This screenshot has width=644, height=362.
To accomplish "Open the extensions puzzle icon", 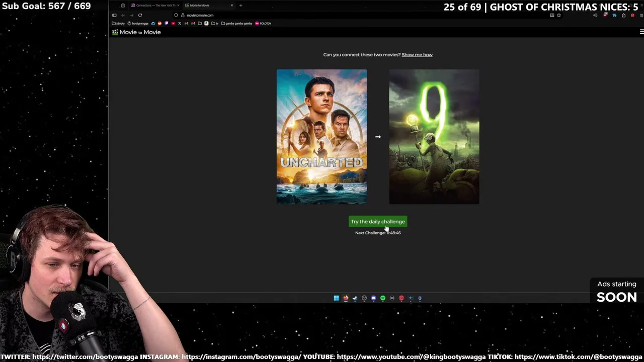I will (x=623, y=15).
